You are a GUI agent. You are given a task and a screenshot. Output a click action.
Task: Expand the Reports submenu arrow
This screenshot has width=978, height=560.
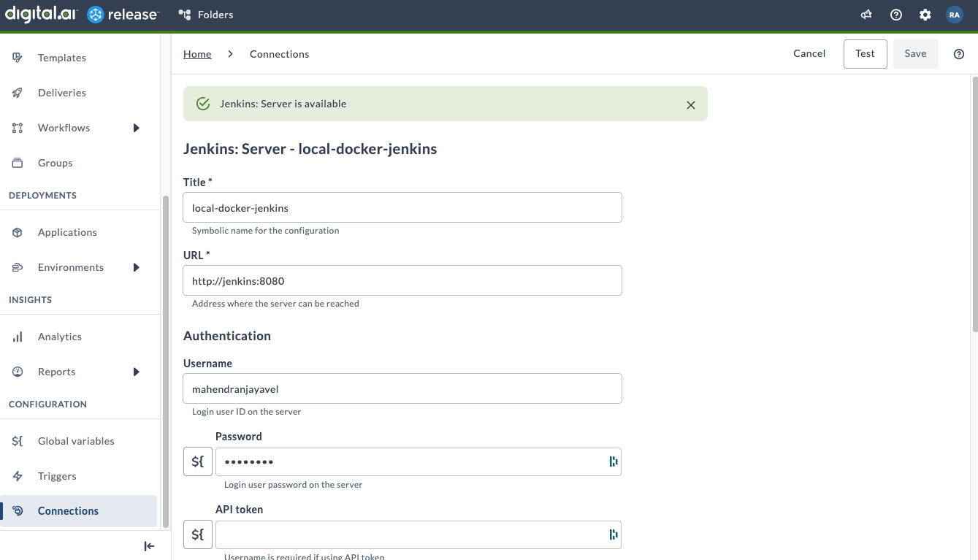coord(137,372)
